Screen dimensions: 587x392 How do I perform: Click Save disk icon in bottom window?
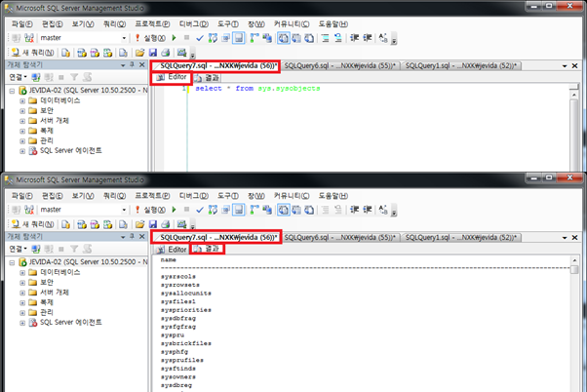pyautogui.click(x=153, y=224)
